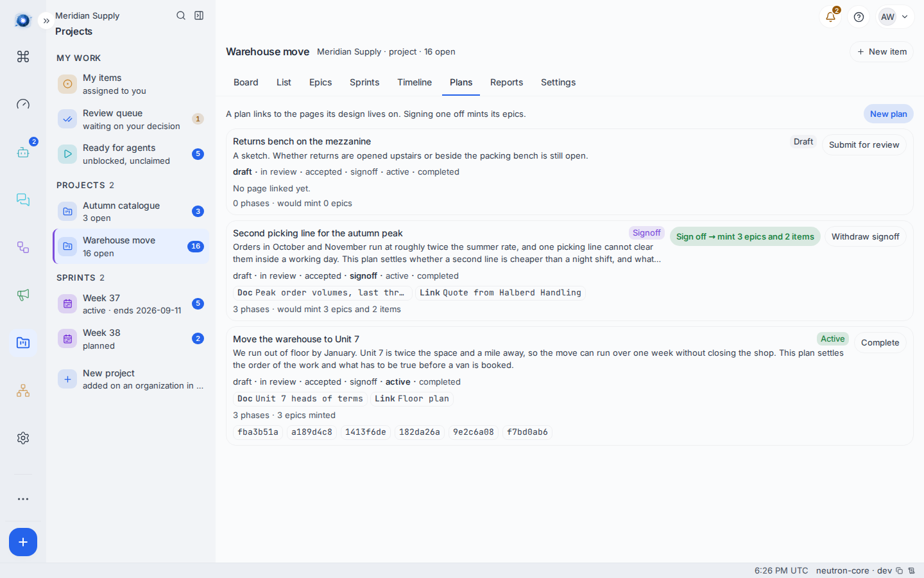The width and height of the screenshot is (924, 578).
Task: Click the New plan button
Action: tap(888, 114)
